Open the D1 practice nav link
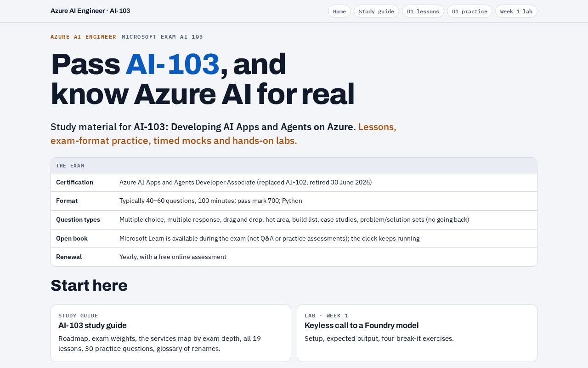This screenshot has width=588, height=368. click(x=469, y=11)
